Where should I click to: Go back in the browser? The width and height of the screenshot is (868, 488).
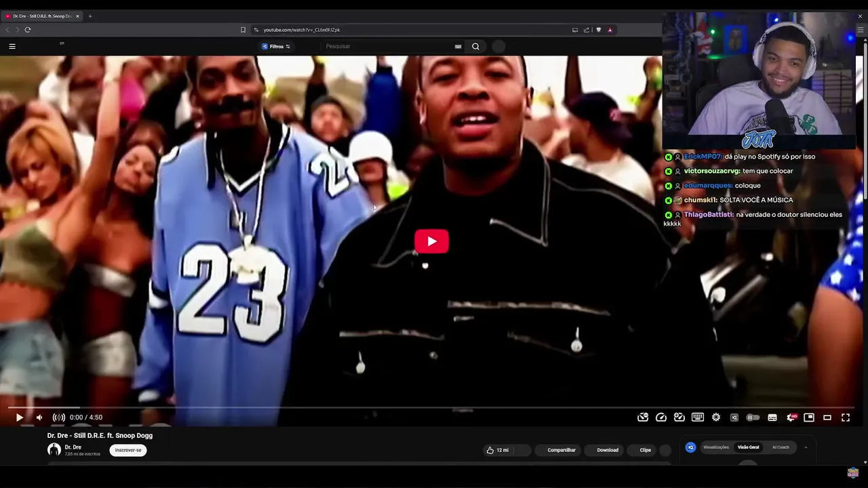coord(7,30)
